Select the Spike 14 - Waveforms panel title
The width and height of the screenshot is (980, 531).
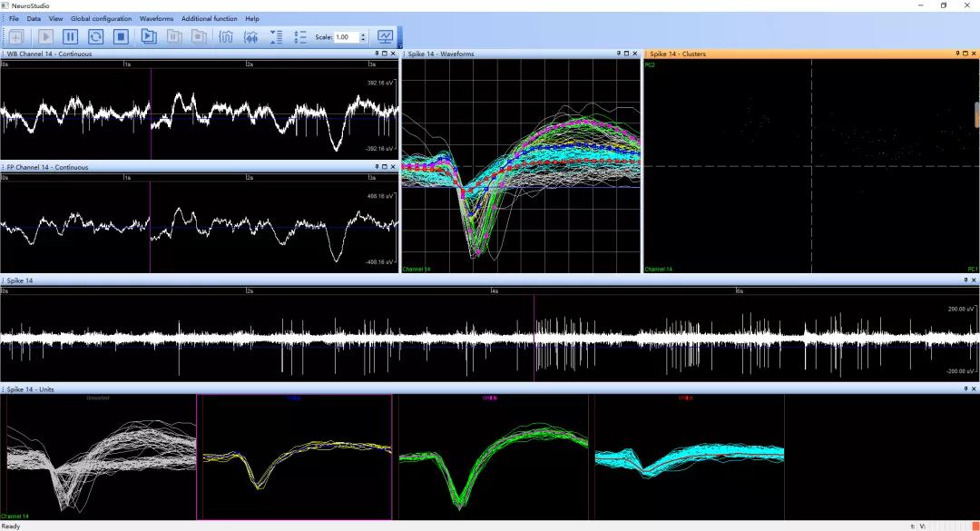[x=441, y=54]
